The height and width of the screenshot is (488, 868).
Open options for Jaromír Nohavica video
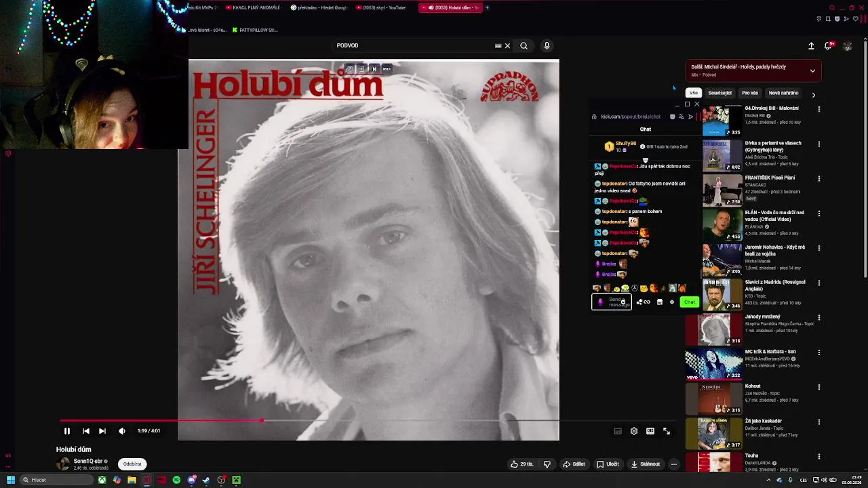coord(818,248)
